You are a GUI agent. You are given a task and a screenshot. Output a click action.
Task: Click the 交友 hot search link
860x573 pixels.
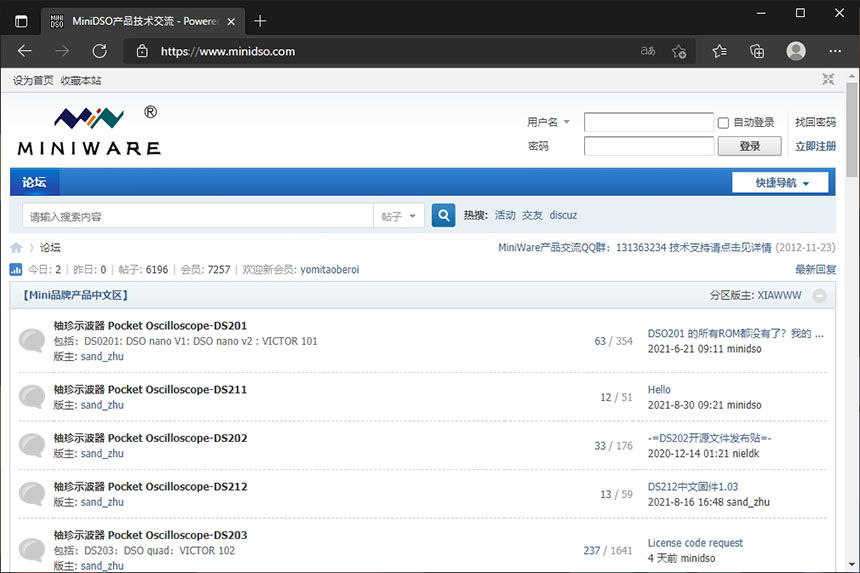(533, 215)
